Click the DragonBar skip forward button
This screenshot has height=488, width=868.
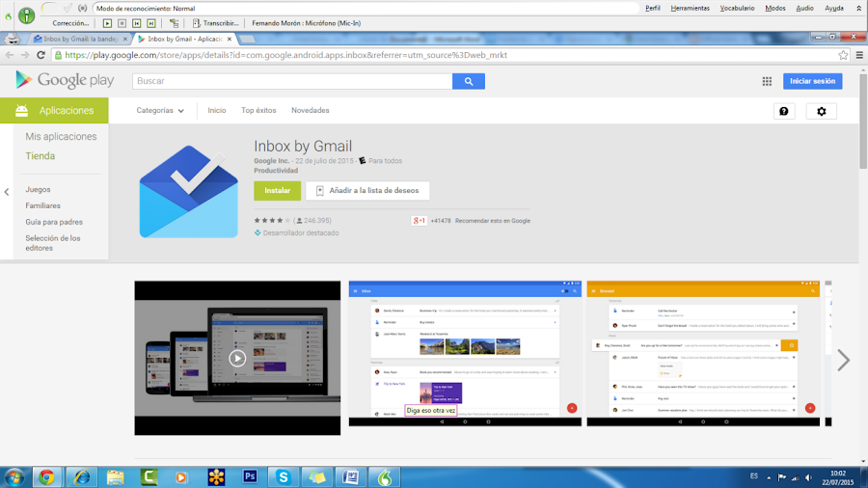coord(151,23)
